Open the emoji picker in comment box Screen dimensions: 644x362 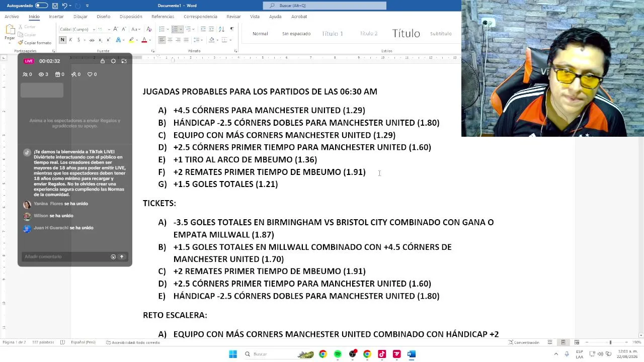pyautogui.click(x=113, y=256)
